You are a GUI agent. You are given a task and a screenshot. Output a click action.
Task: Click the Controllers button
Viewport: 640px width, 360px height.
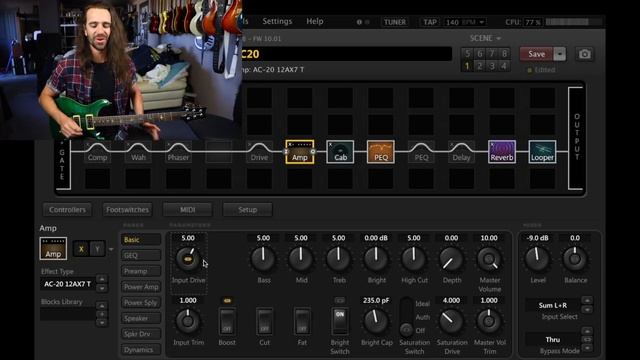tap(67, 210)
